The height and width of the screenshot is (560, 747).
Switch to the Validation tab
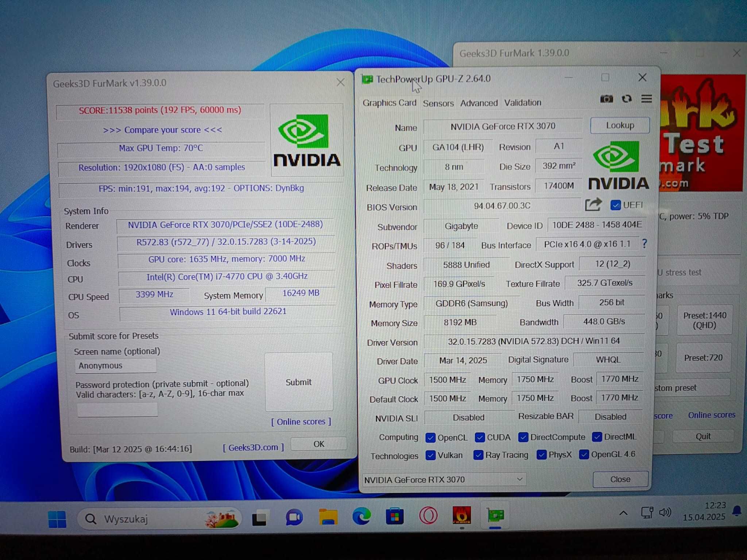tap(523, 102)
